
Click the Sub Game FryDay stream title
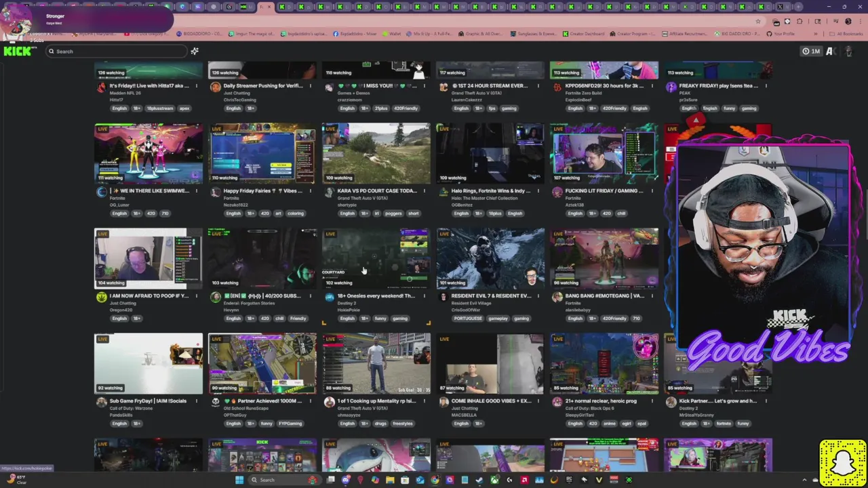(148, 401)
